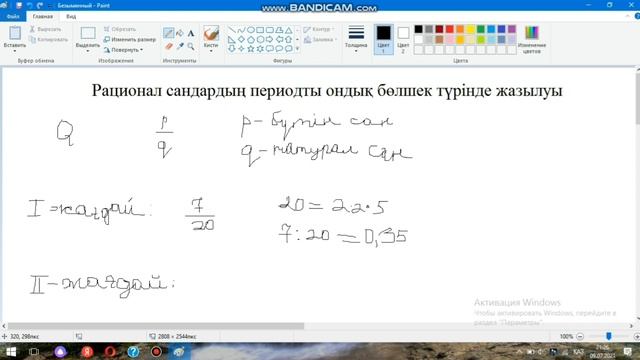Image resolution: width=640 pixels, height=360 pixels.
Task: Choose the five-point star shape
Action: click(x=251, y=49)
